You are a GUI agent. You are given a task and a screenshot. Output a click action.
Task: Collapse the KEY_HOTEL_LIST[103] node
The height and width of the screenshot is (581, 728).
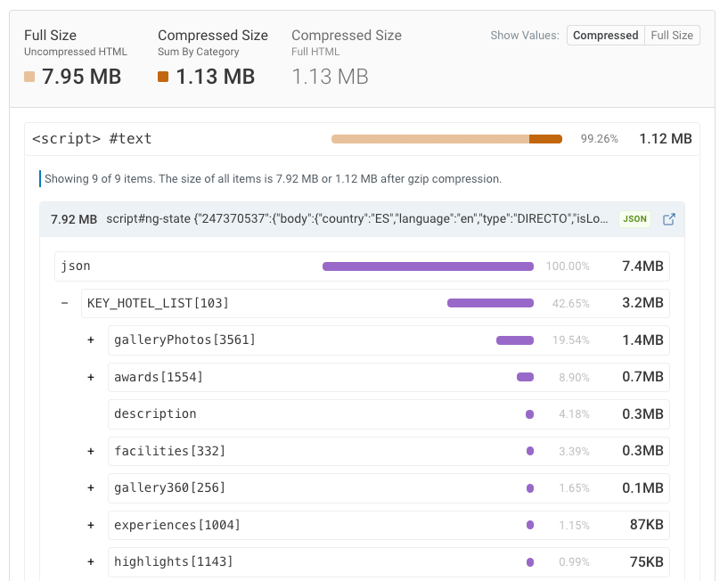[64, 303]
